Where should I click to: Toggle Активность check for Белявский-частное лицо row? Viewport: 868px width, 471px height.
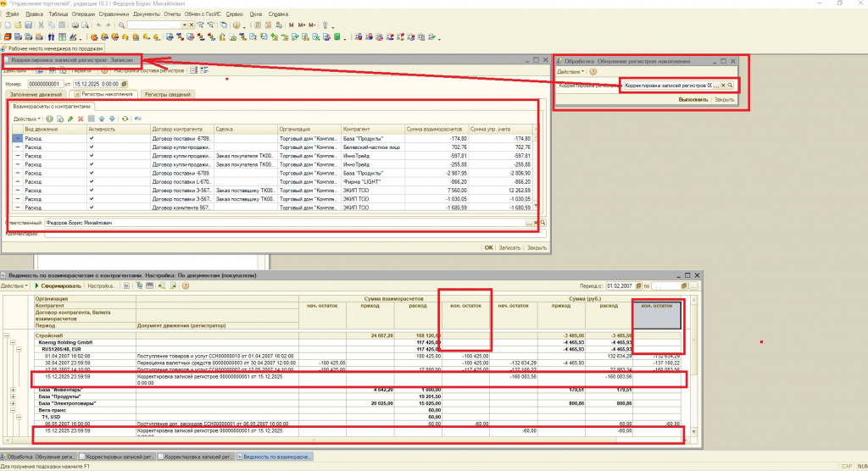(x=92, y=147)
